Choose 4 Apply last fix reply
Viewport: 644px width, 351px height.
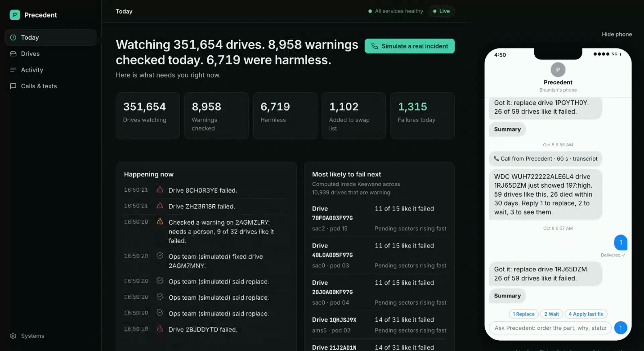pos(586,314)
